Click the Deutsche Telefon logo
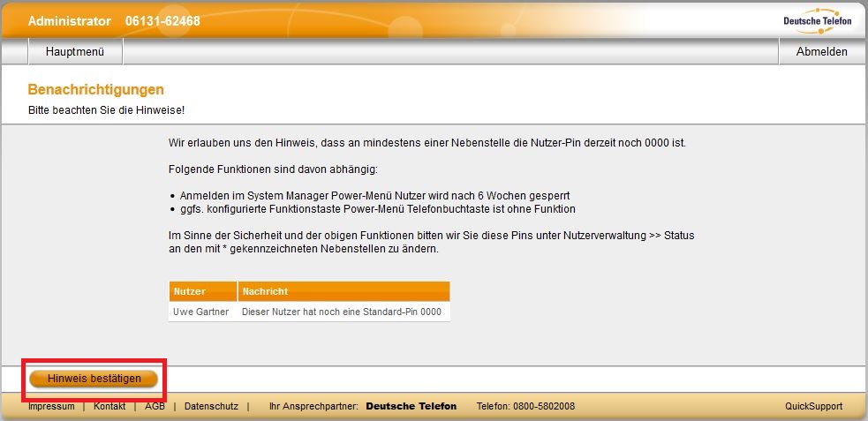Screen dimensions: 868x421 [817, 21]
